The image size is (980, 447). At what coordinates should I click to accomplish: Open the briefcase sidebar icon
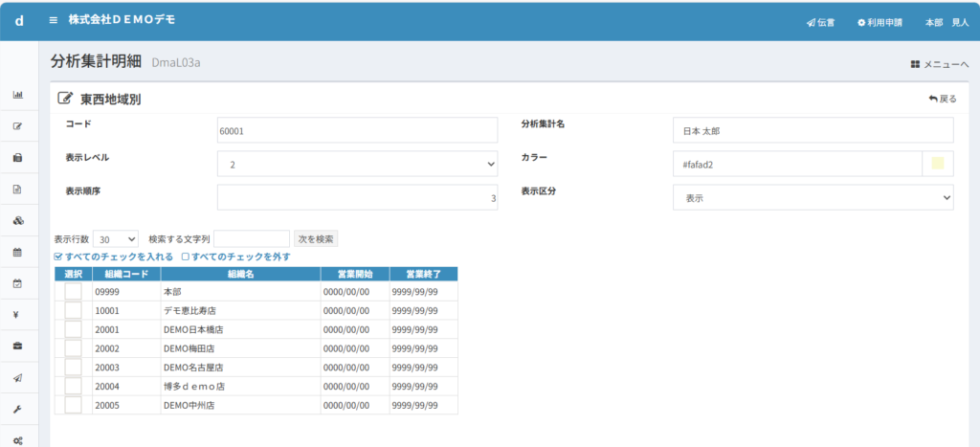(17, 346)
